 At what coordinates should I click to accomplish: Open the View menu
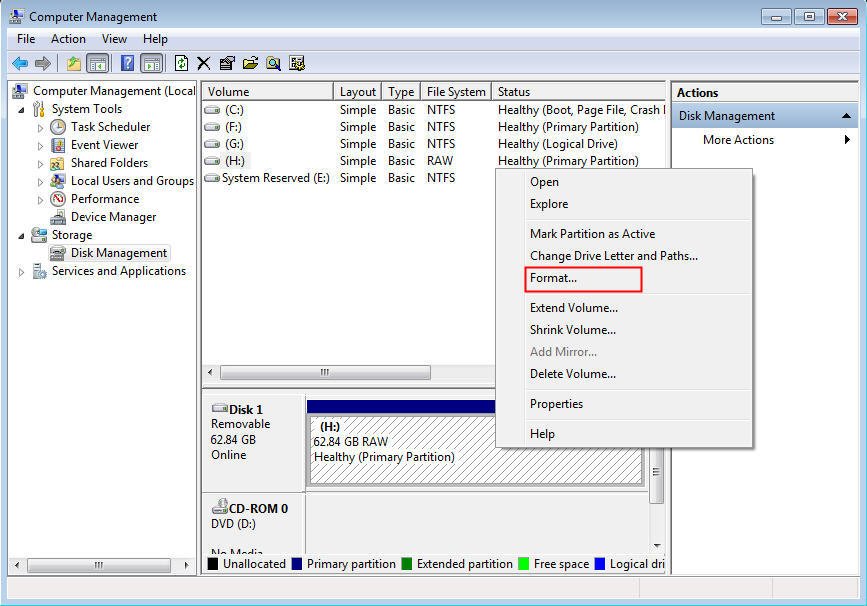coord(114,39)
